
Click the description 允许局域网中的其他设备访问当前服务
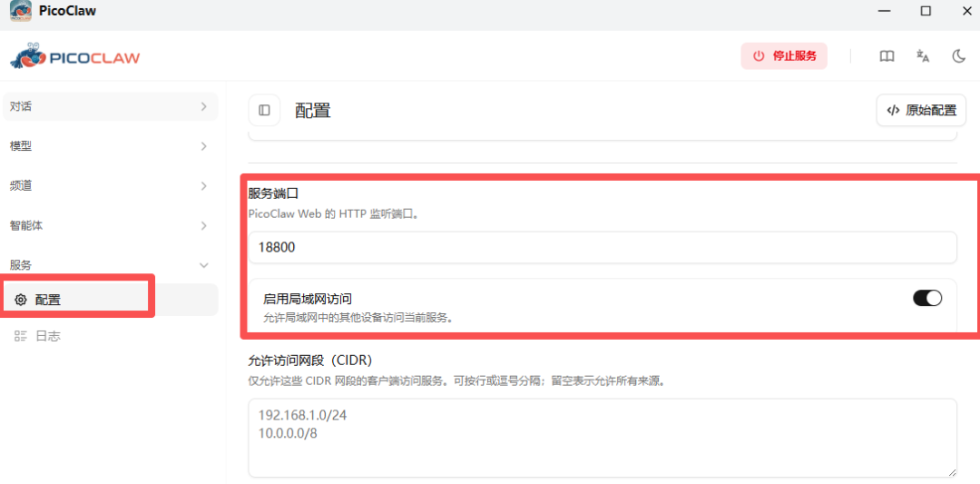click(x=358, y=317)
